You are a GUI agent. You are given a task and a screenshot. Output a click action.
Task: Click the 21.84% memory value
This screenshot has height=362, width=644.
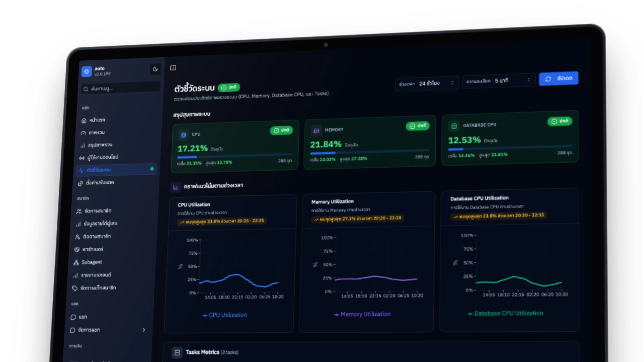[326, 144]
